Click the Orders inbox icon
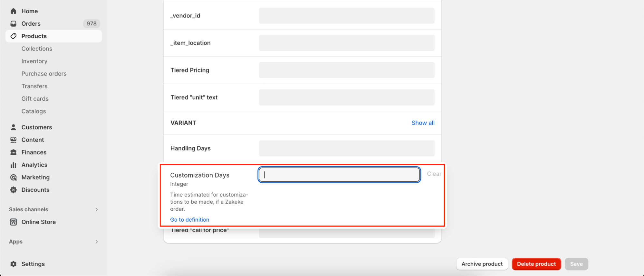Viewport: 644px width, 276px height. pos(13,23)
